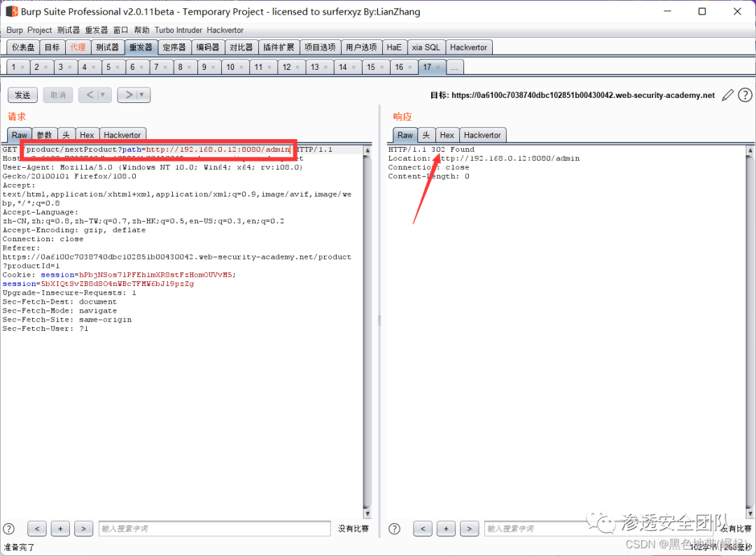Switch to the 代理 proxy tab
The width and height of the screenshot is (756, 556).
pos(78,48)
